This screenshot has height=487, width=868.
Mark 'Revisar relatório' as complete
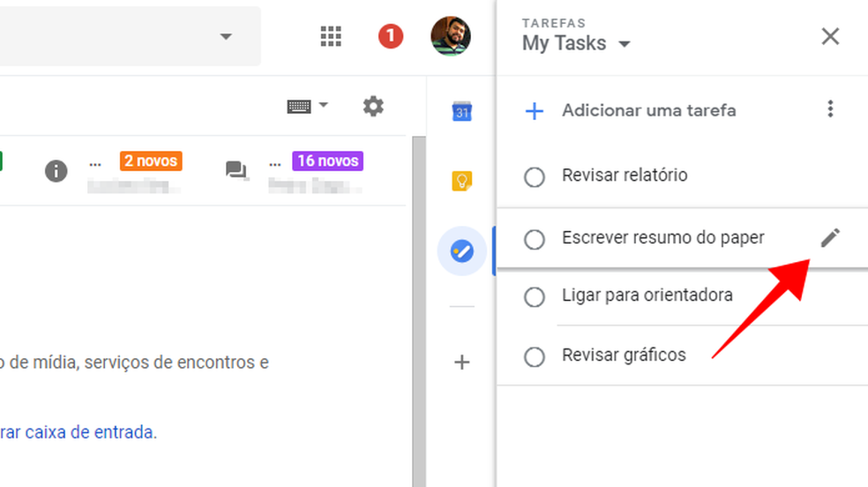pyautogui.click(x=535, y=177)
